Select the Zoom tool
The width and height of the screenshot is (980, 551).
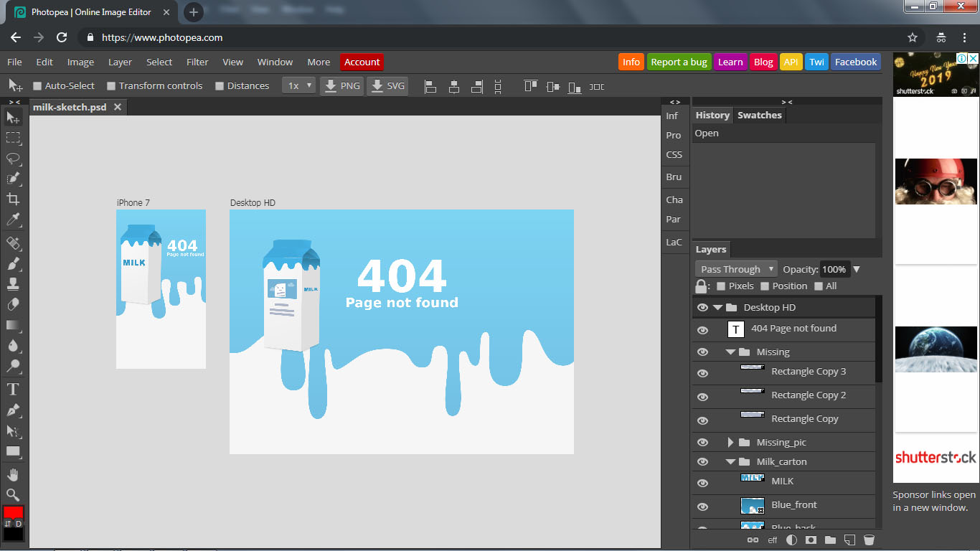pos(13,495)
